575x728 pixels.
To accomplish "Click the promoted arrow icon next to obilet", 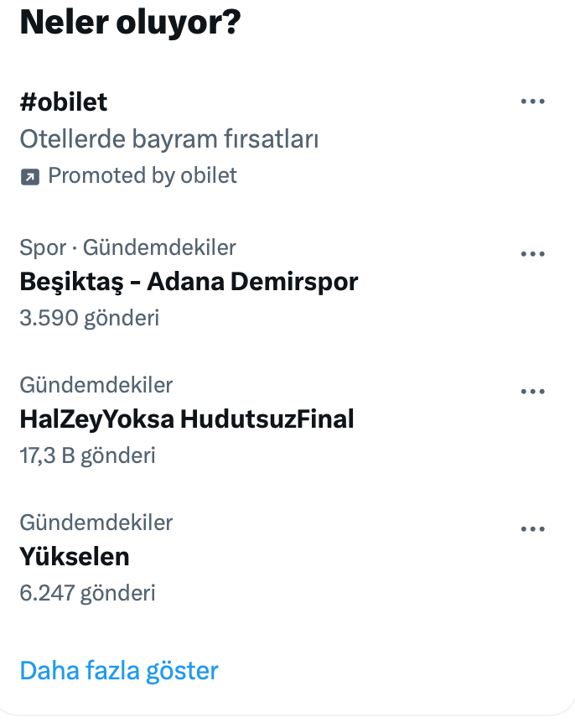I will coord(28,175).
